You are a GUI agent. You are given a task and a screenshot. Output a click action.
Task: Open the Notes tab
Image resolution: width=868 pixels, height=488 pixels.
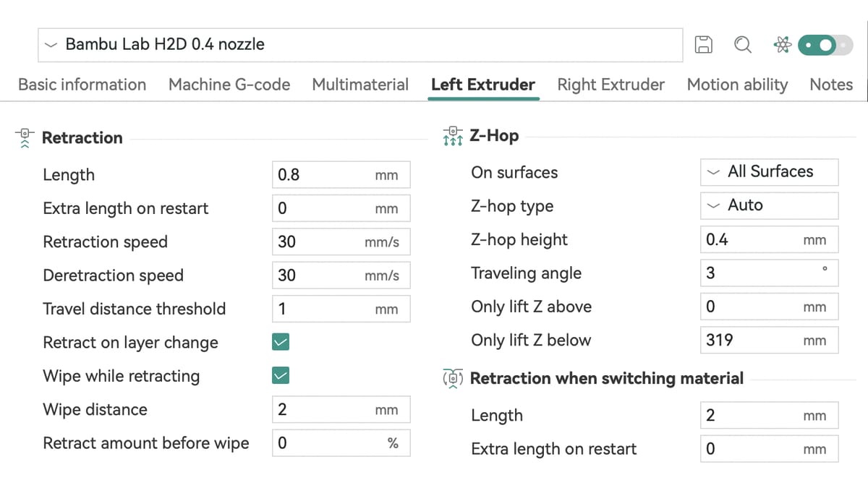point(831,85)
